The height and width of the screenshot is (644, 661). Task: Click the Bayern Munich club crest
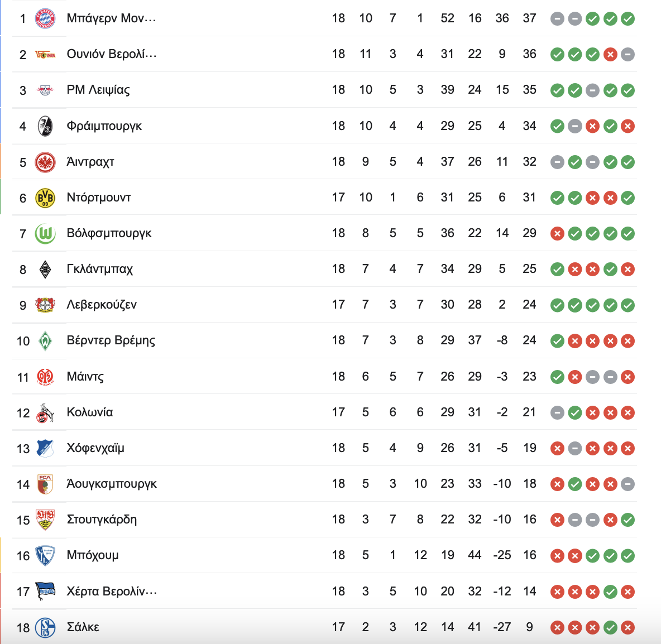pos(45,18)
